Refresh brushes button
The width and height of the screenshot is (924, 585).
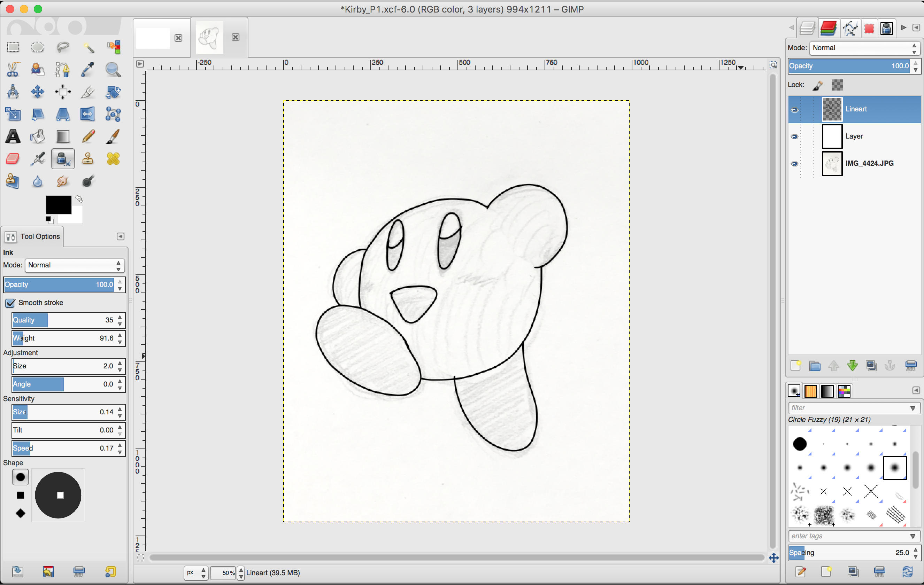click(908, 571)
